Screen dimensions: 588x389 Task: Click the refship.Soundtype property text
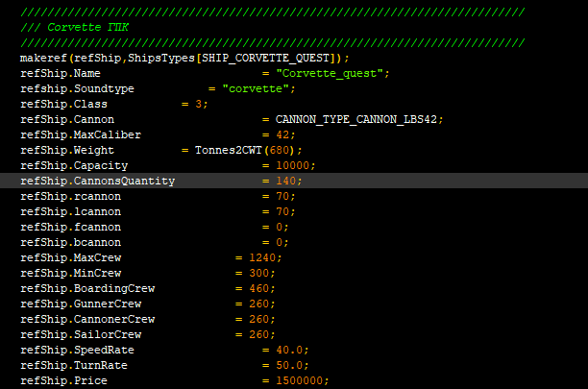(77, 88)
